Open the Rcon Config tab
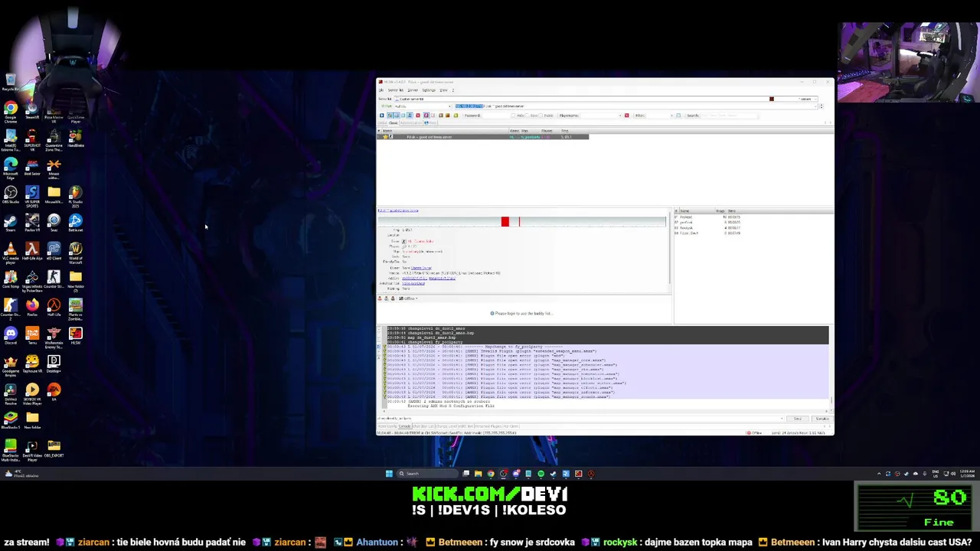980x551 pixels. click(387, 426)
